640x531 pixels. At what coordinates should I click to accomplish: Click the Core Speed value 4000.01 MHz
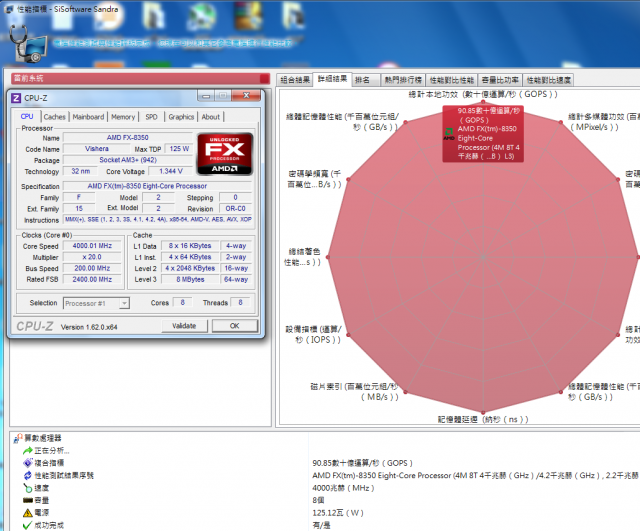[92, 246]
